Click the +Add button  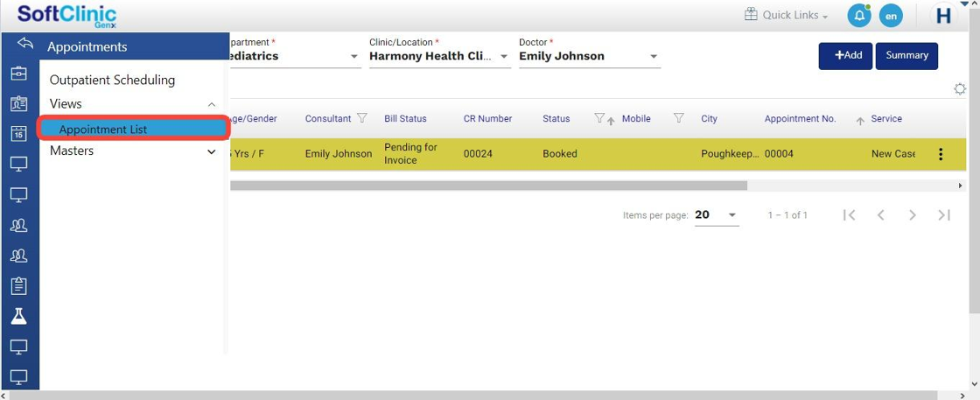(x=845, y=56)
